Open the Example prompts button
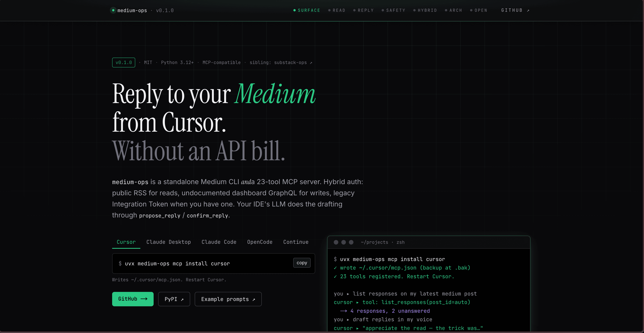 click(x=228, y=299)
